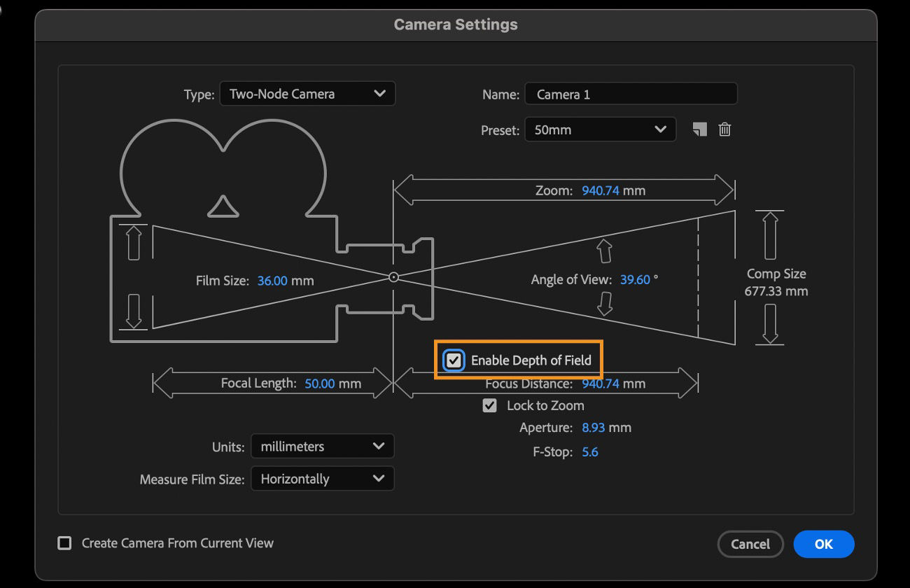Click the Focus Distance value 940.74
The height and width of the screenshot is (588, 910).
(601, 384)
